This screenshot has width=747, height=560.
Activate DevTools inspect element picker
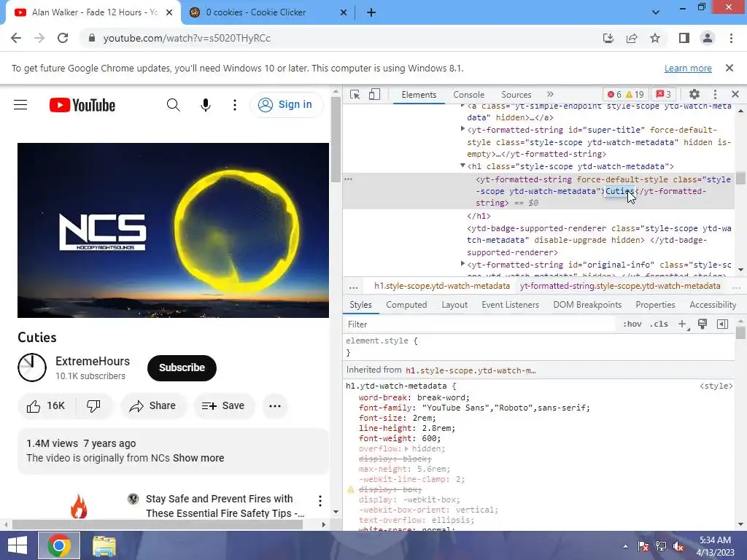355,94
